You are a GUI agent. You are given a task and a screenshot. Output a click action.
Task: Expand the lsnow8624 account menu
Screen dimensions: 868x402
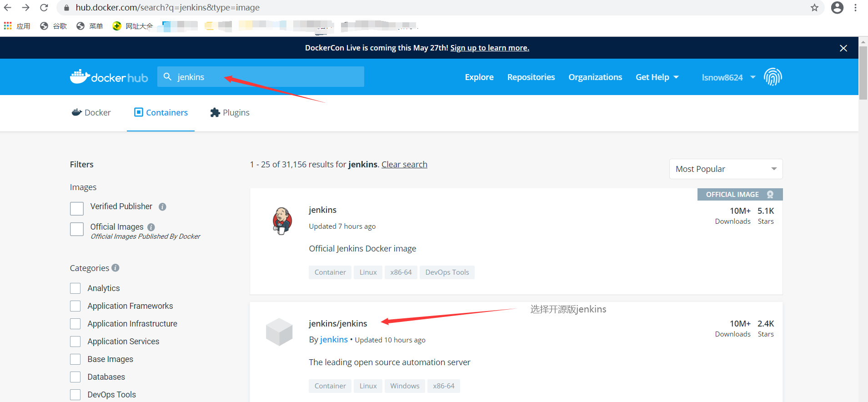coord(728,77)
